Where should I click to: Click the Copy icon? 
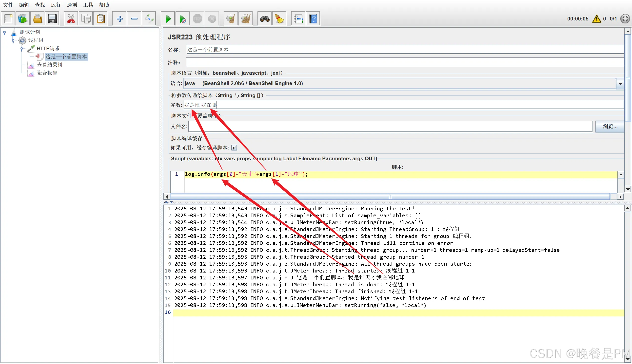86,19
